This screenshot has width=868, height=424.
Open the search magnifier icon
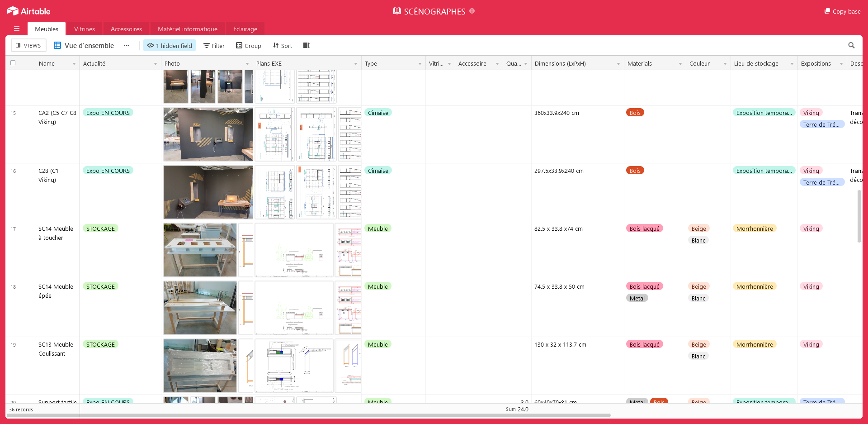(x=851, y=45)
